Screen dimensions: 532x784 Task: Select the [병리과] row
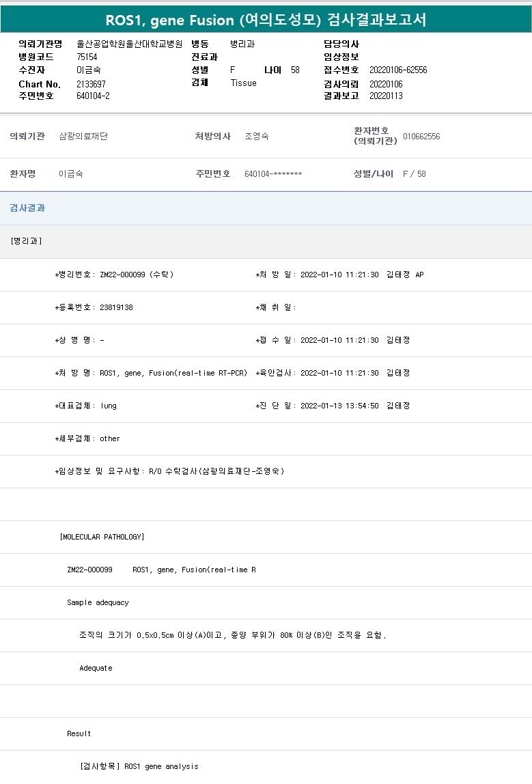click(x=26, y=241)
